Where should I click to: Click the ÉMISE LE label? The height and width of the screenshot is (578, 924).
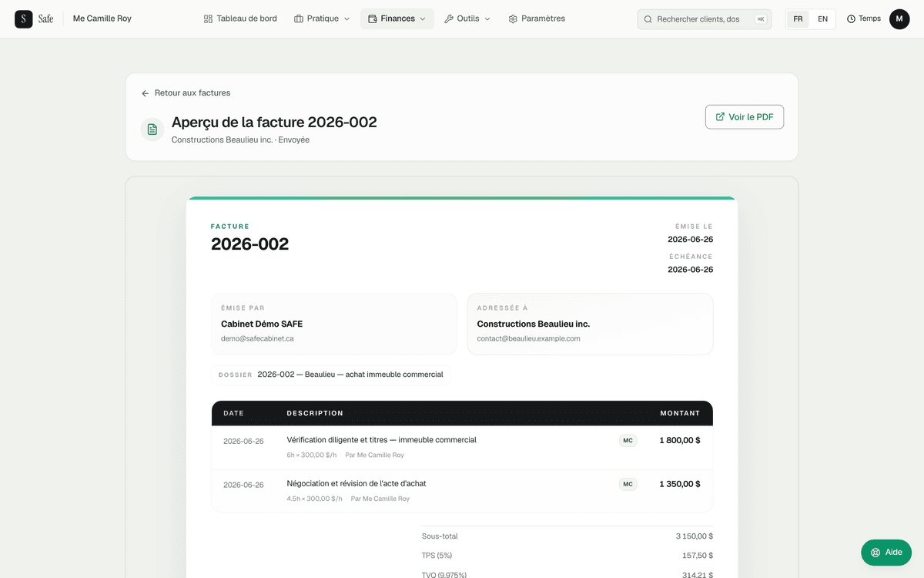pos(694,227)
